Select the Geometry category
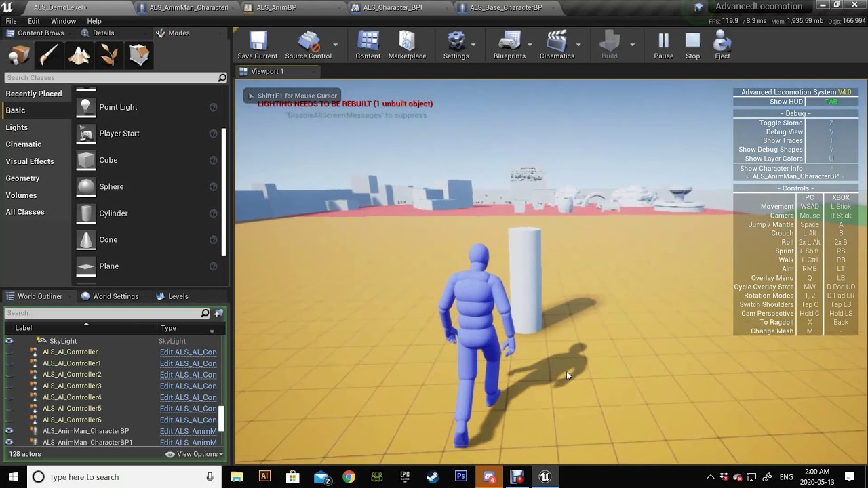868x488 pixels. pos(23,178)
